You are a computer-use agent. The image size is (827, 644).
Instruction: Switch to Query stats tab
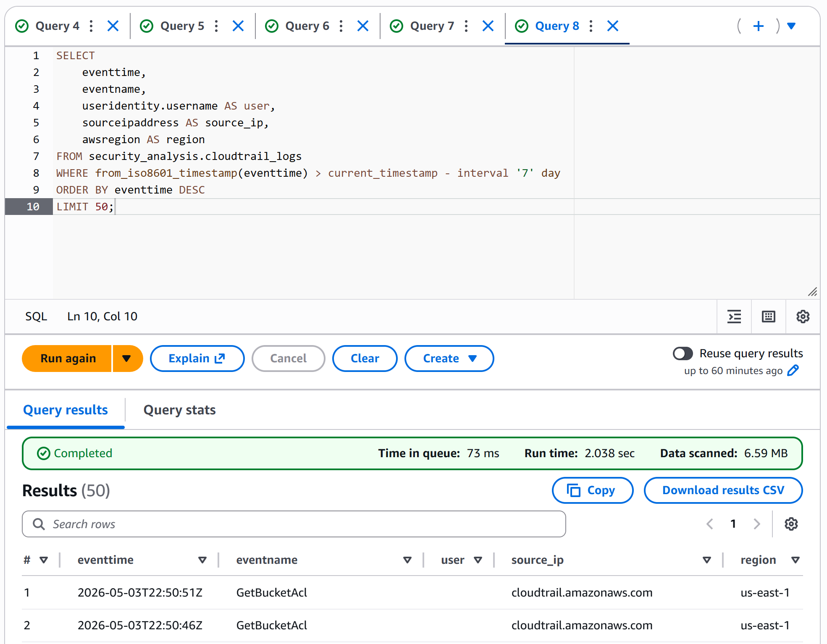point(179,410)
